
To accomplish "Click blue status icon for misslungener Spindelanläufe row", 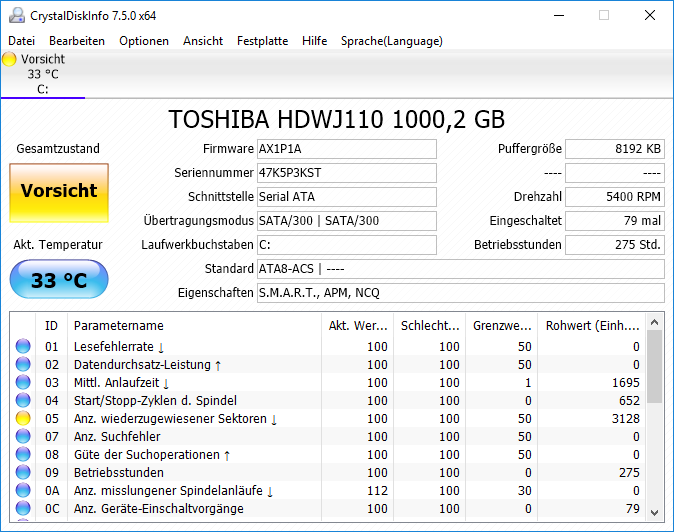I will pyautogui.click(x=23, y=491).
